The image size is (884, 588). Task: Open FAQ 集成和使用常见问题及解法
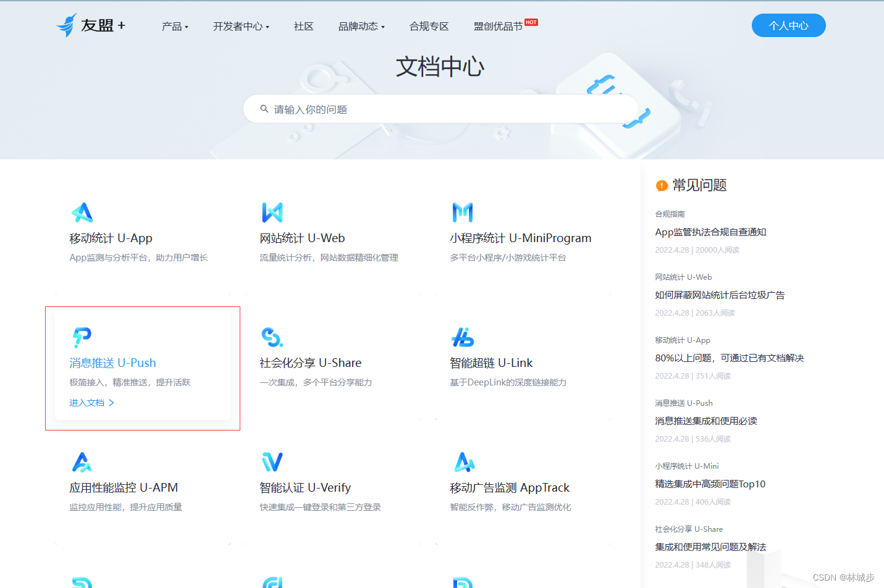click(710, 547)
